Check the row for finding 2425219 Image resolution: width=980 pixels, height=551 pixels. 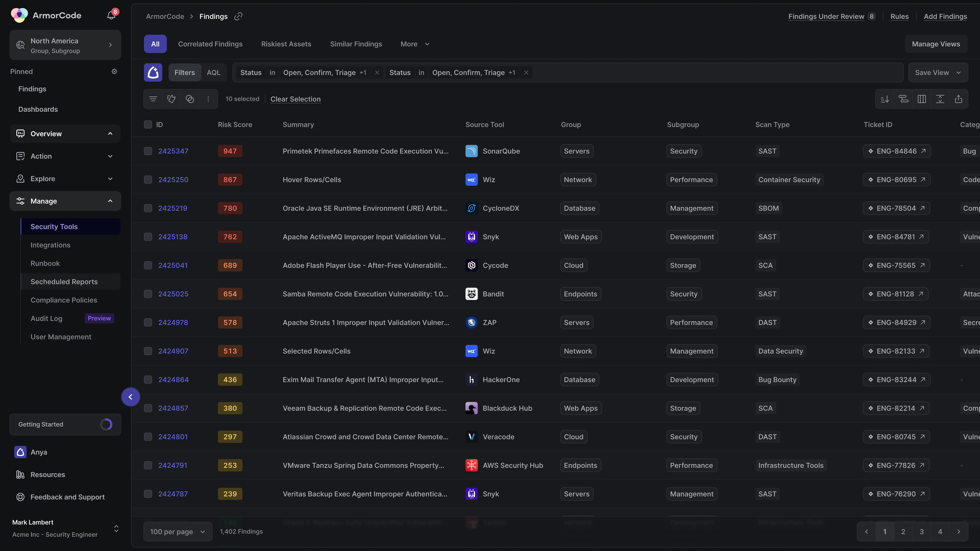pyautogui.click(x=148, y=208)
